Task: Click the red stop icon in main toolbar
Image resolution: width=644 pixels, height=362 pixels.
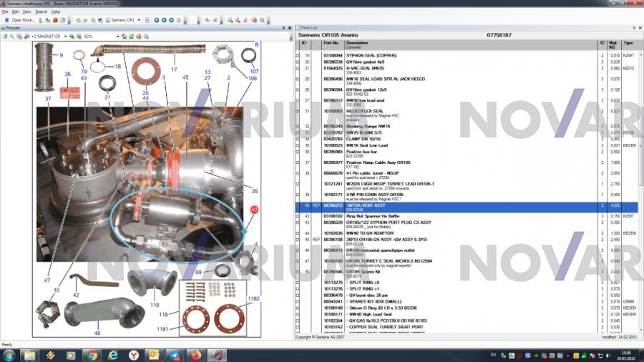Action: pos(54,20)
